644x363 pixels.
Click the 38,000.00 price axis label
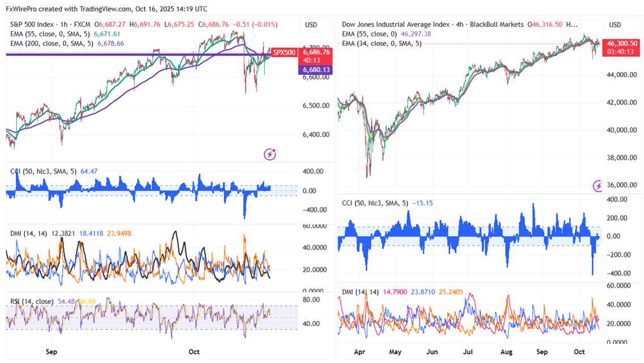coord(622,158)
